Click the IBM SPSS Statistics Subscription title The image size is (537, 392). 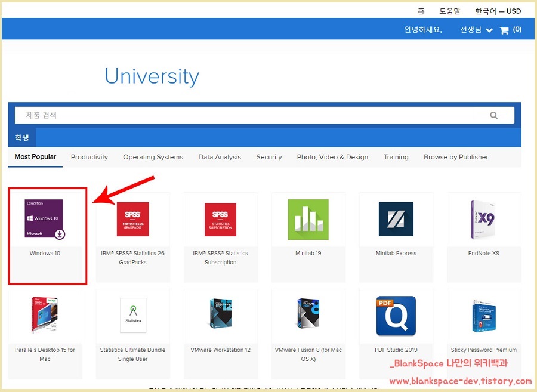tap(221, 258)
